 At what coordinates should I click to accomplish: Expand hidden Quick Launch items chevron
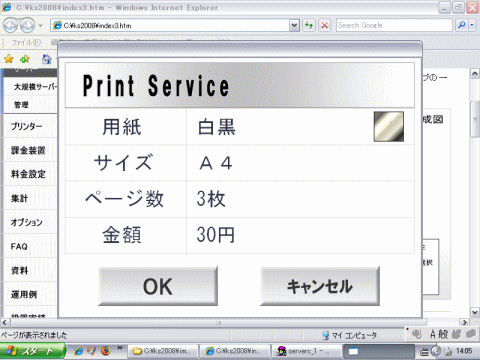[x=120, y=348]
